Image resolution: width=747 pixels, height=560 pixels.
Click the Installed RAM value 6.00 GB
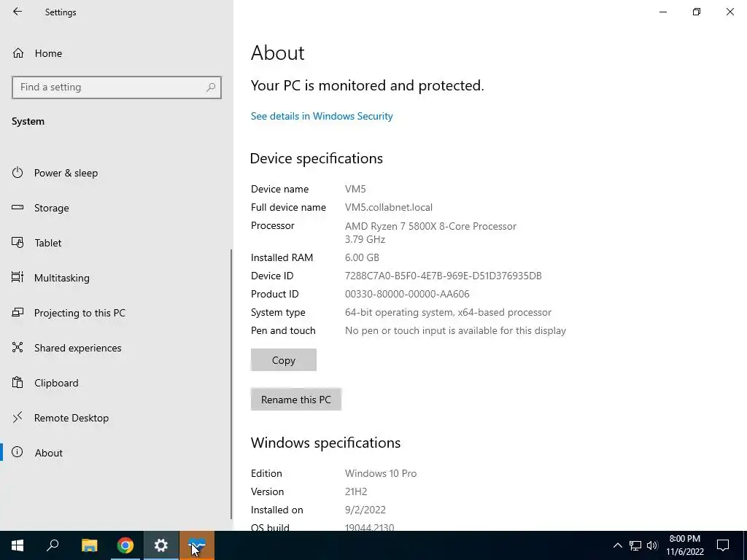[x=362, y=257]
